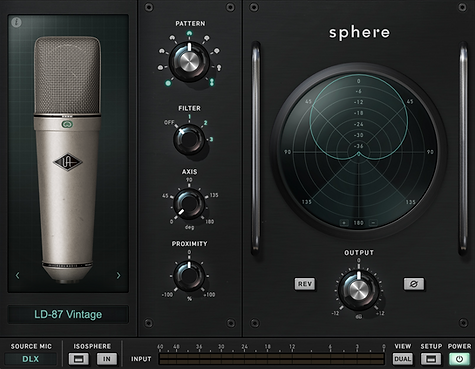Click Axis 45 degree label

point(165,196)
